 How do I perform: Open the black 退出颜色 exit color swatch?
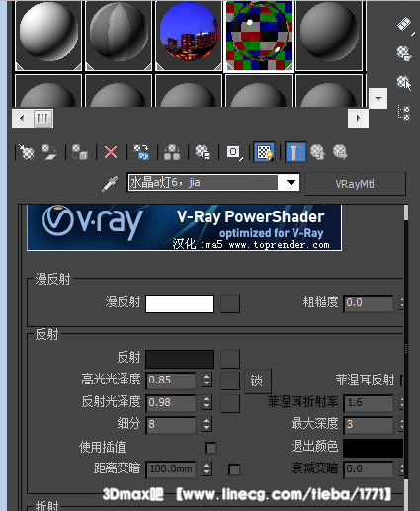373,448
